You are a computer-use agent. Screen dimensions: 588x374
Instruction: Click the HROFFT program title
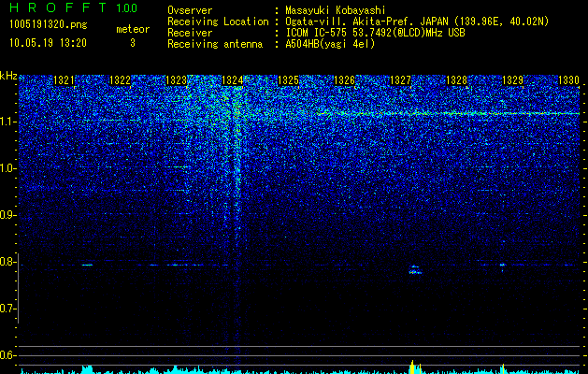[x=58, y=7]
